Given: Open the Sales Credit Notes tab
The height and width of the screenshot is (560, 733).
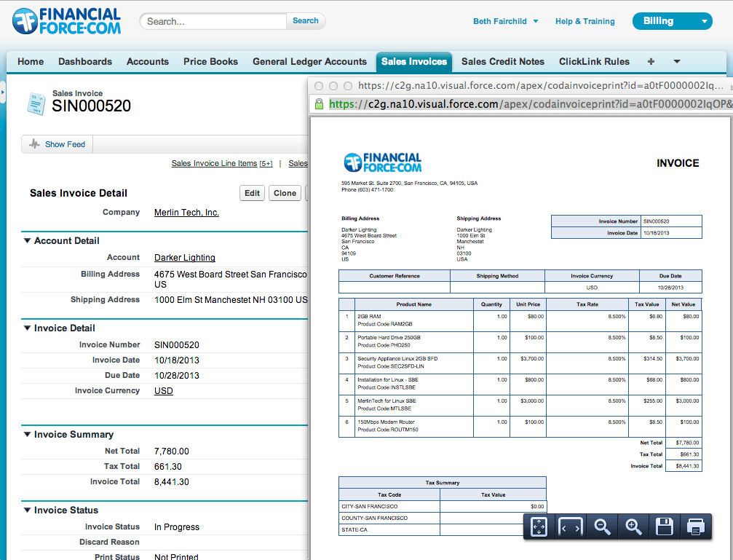Looking at the screenshot, I should [x=503, y=62].
